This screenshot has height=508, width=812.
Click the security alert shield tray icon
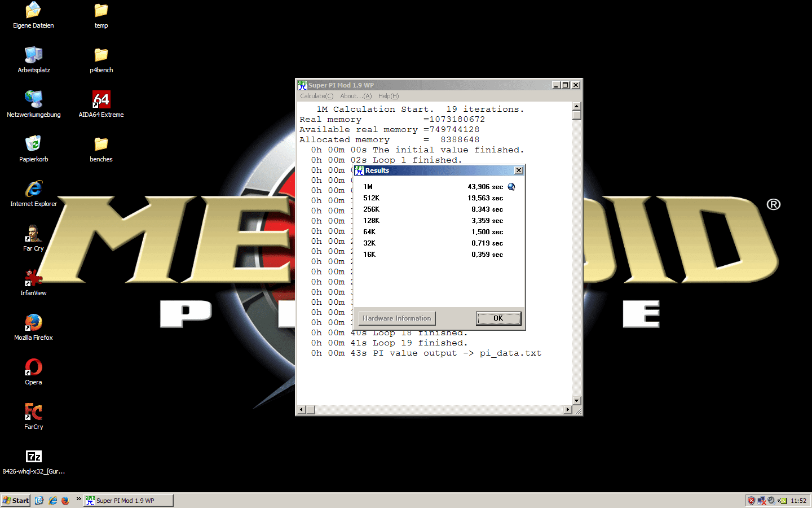point(751,501)
